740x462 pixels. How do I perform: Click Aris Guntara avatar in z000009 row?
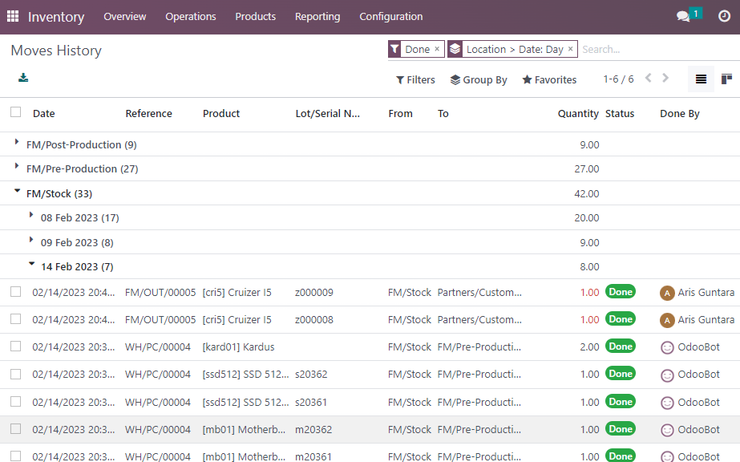click(x=667, y=293)
